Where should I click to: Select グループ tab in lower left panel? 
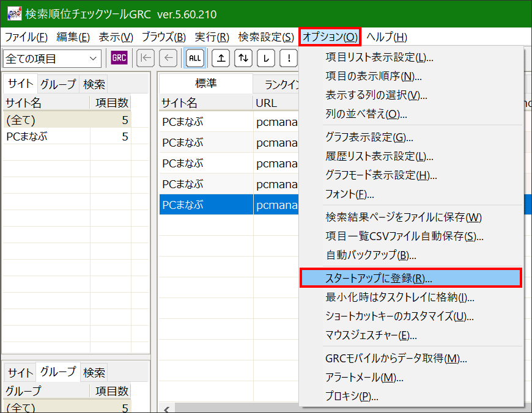click(58, 372)
